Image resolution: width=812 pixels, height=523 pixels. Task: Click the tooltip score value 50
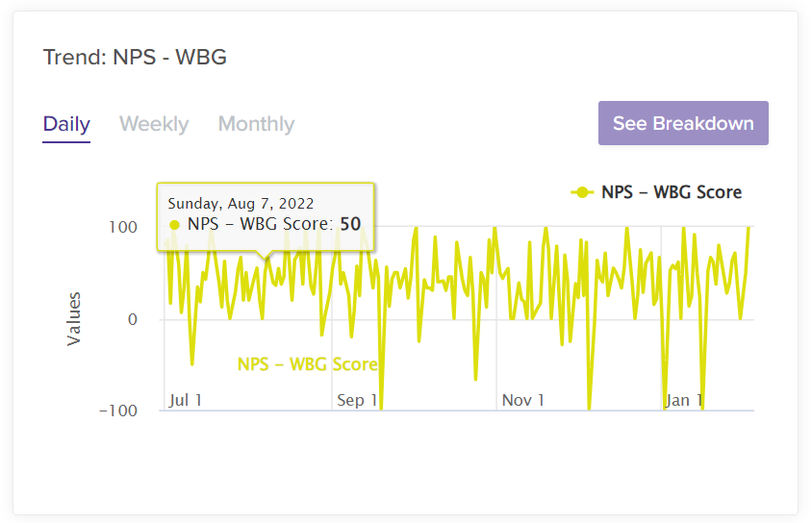point(350,224)
